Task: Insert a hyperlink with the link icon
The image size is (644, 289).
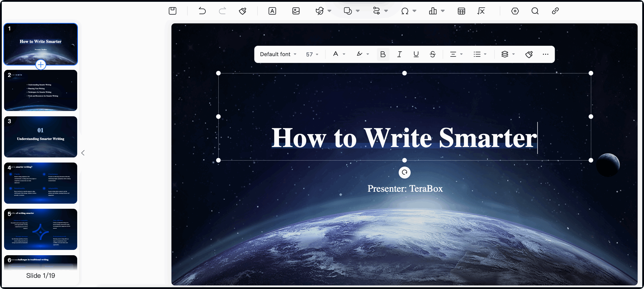Action: pyautogui.click(x=555, y=11)
